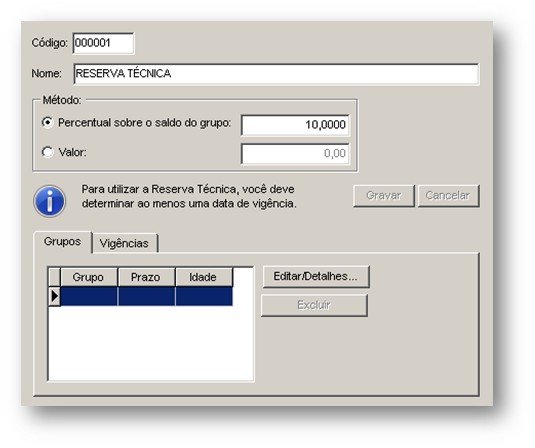Screen dimensions: 535x448
Task: Switch to the Vigências tab
Action: (x=124, y=243)
